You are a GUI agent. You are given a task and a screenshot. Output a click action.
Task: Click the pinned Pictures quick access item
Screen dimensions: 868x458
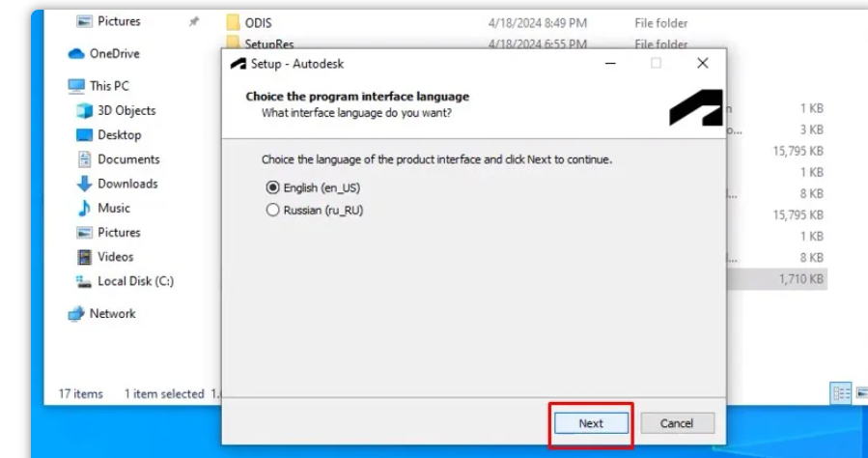[x=120, y=21]
